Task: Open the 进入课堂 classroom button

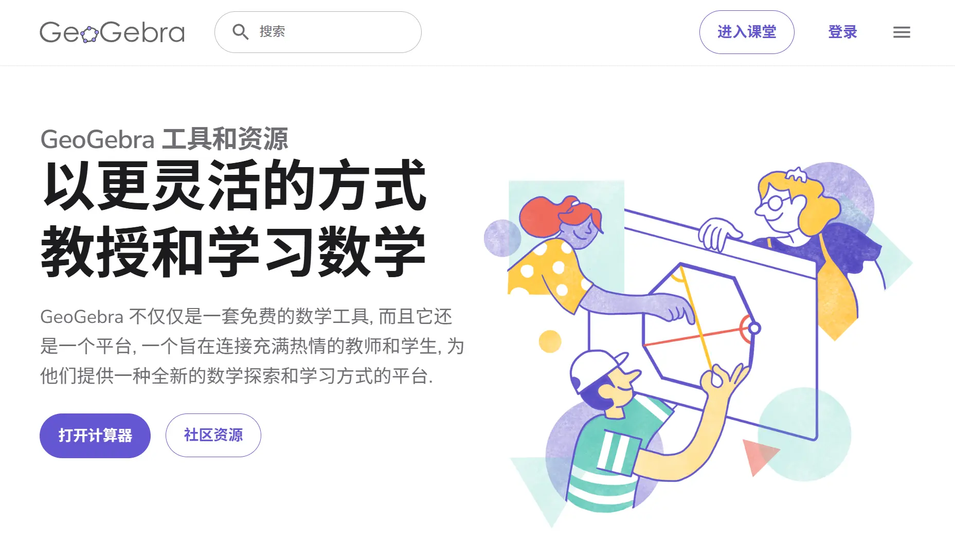Action: coord(747,32)
